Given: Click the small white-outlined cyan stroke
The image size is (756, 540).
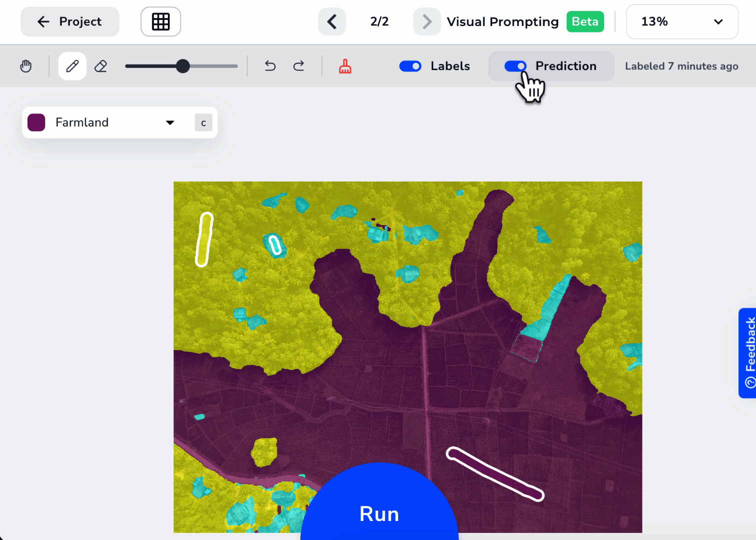Looking at the screenshot, I should [x=274, y=244].
